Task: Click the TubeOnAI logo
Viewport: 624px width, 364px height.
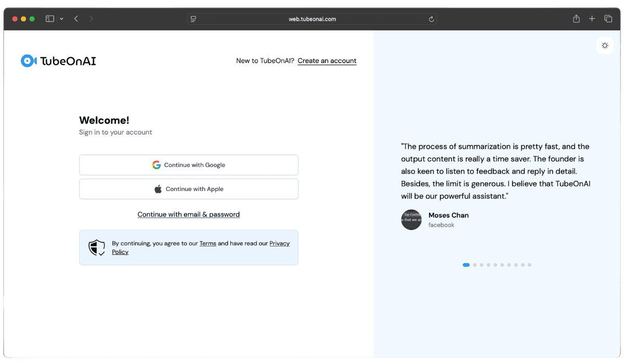Action: coord(58,61)
